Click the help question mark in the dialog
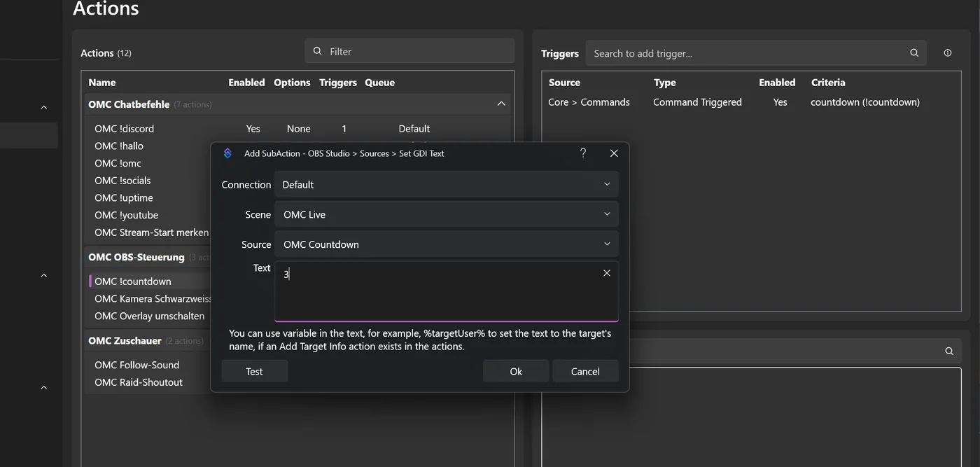Screen dimensions: 980x467 [x=583, y=153]
